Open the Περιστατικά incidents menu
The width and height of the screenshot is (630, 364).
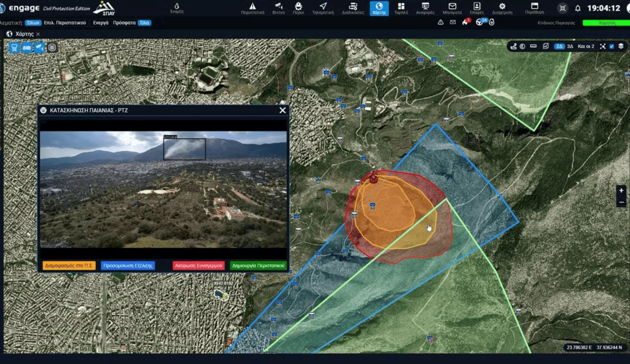[x=252, y=8]
